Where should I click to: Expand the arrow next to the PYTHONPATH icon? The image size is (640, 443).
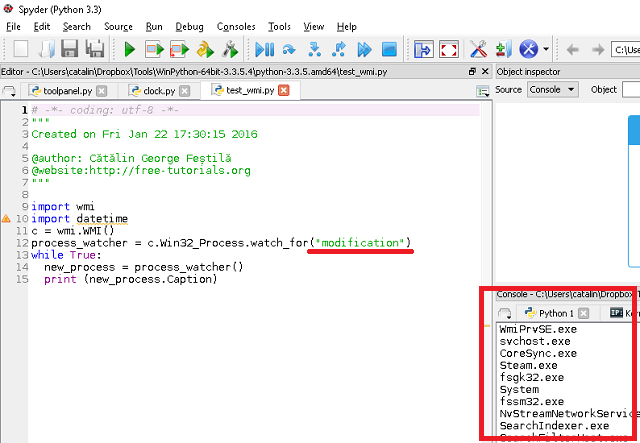[546, 49]
